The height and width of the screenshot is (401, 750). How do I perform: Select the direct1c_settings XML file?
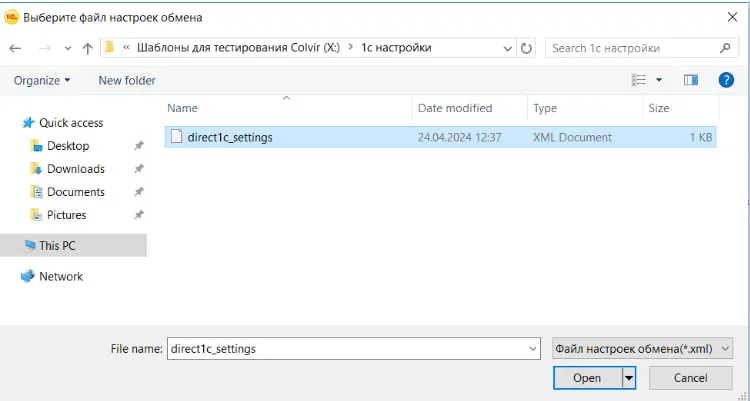[229, 137]
